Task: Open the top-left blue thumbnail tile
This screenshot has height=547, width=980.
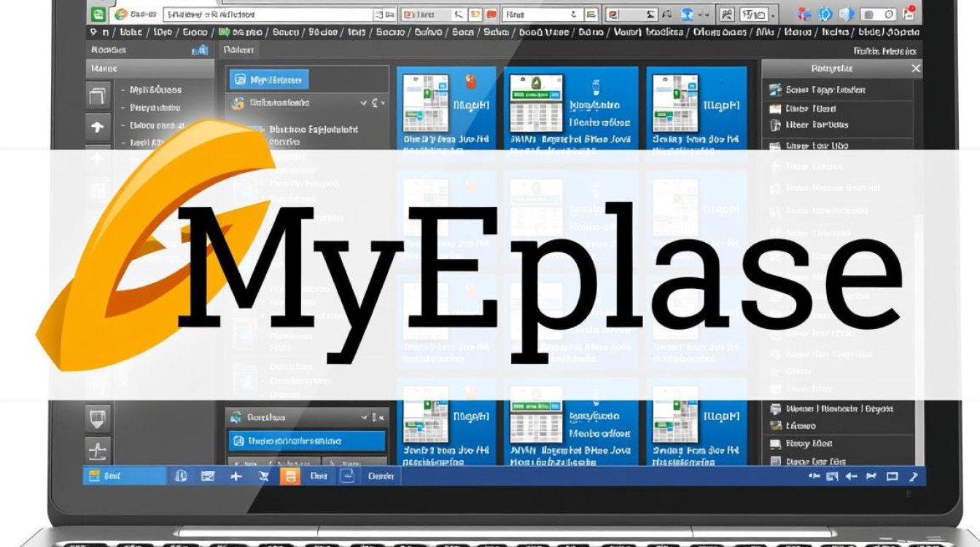Action: [446, 108]
